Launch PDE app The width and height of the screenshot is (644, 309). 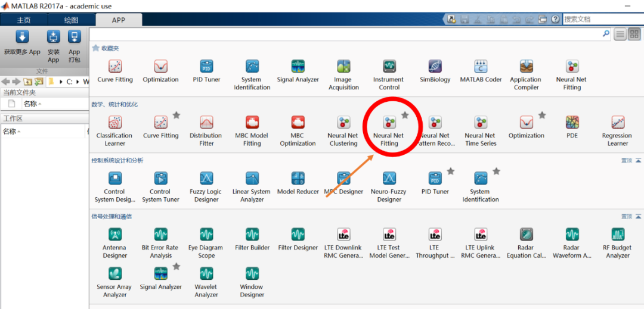572,127
